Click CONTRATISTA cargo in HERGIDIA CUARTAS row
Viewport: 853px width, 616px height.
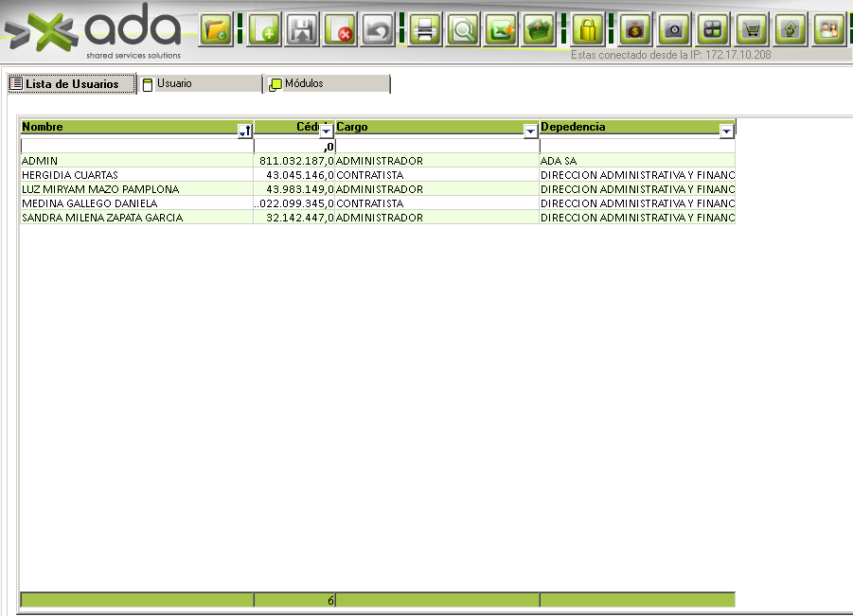pyautogui.click(x=436, y=174)
